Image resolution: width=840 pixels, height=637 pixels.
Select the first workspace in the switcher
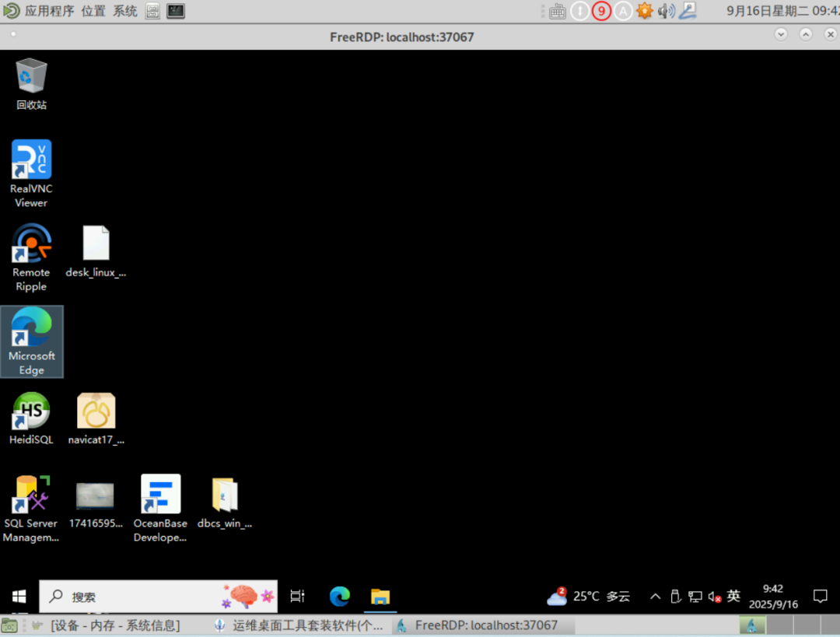tap(752, 625)
